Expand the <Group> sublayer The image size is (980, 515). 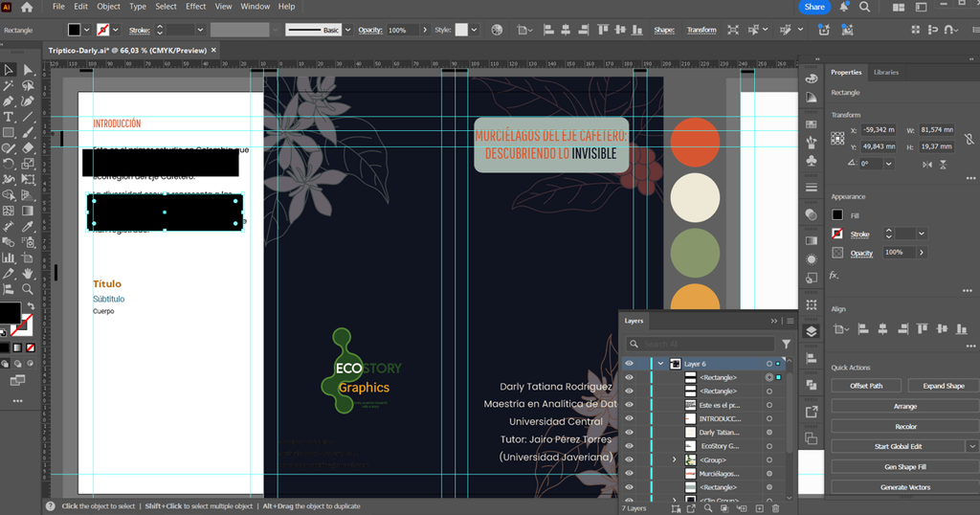coord(675,460)
